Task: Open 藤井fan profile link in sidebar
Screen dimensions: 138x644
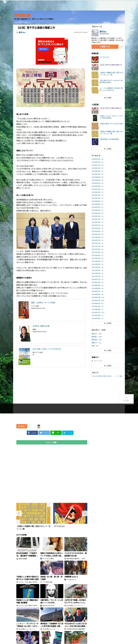Action: coord(103,31)
